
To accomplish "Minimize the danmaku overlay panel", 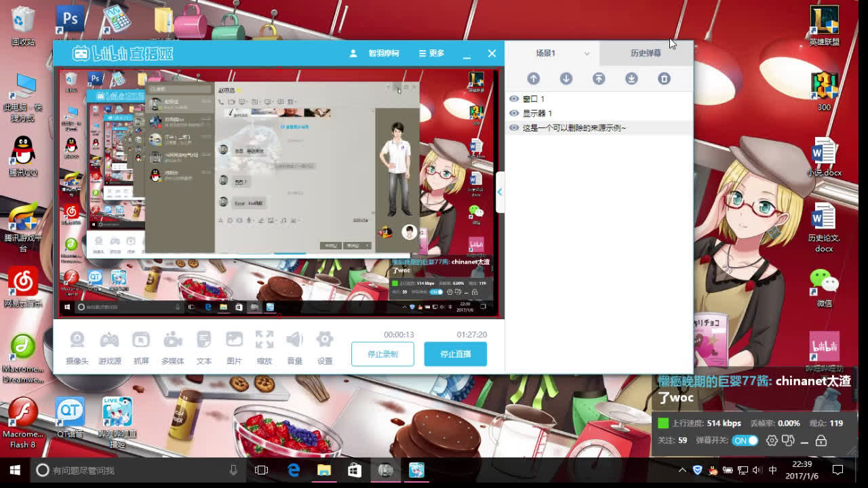I will (805, 441).
